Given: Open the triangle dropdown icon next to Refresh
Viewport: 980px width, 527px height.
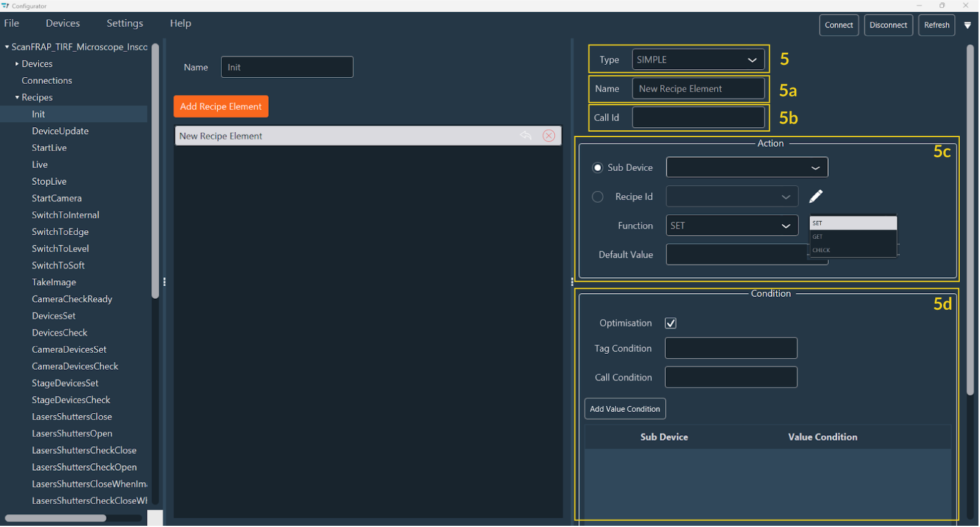Looking at the screenshot, I should coord(968,26).
